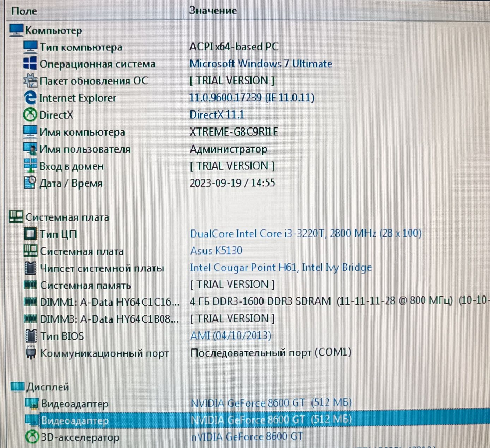The image size is (490, 448).
Task: Click the Internet Explorer icon
Action: pyautogui.click(x=30, y=97)
